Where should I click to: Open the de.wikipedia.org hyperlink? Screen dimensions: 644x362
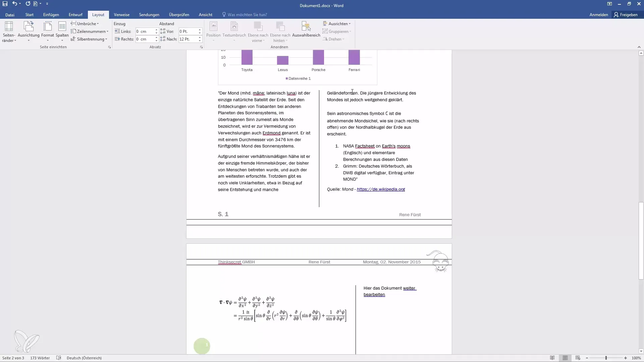[381, 189]
